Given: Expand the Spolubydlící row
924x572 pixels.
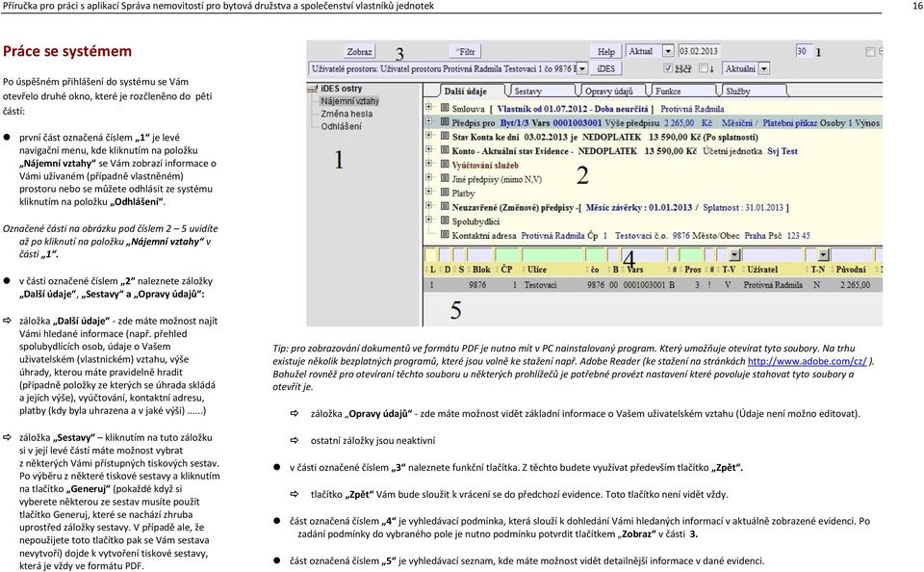Looking at the screenshot, I should point(429,220).
